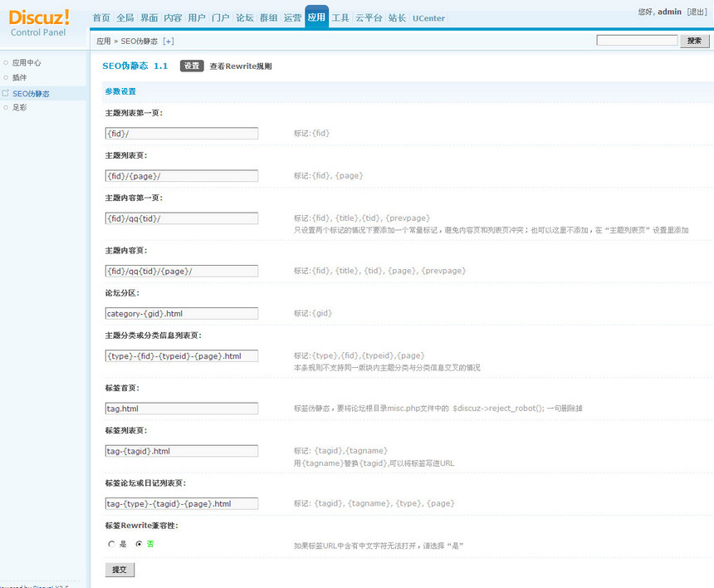Click the [+] add shortcut link in breadcrumb
Screen dimensions: 714x588
point(169,41)
